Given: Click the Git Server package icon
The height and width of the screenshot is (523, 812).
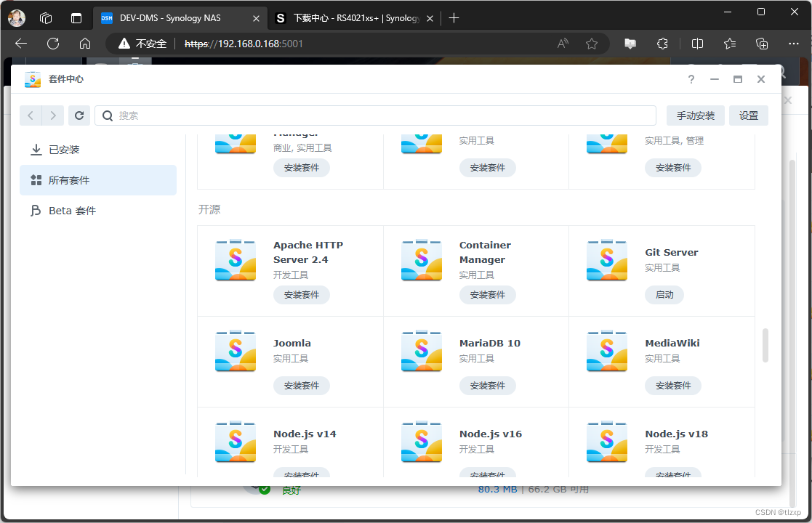Looking at the screenshot, I should 607,260.
